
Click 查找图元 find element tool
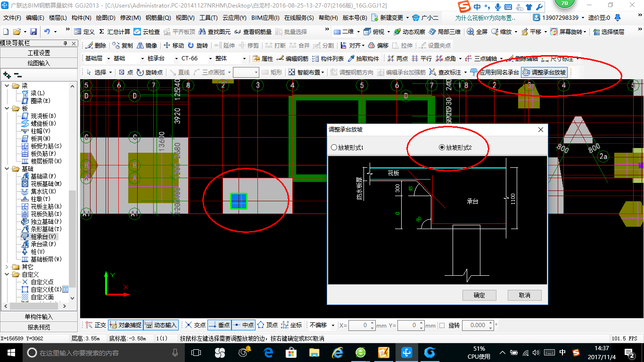(215, 32)
